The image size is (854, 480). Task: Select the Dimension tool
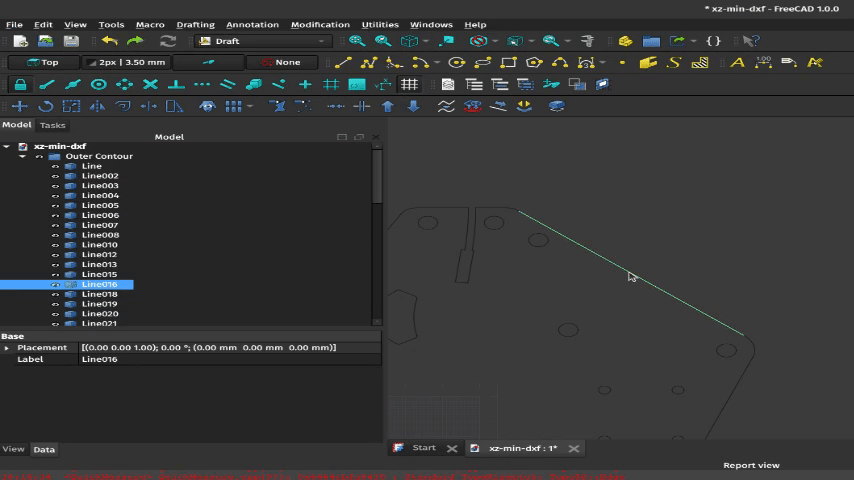(764, 63)
